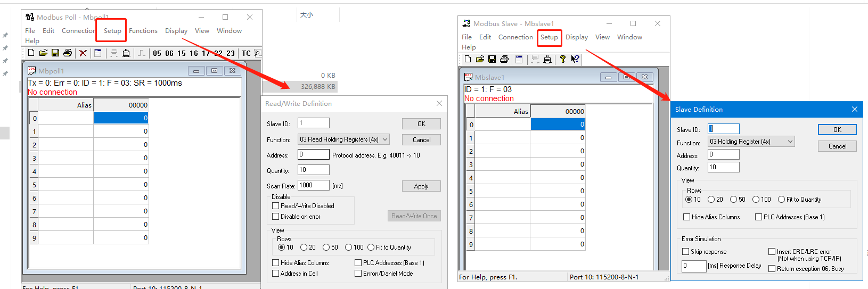The height and width of the screenshot is (289, 868).
Task: Enable the Read/Write Disabled checkbox
Action: pyautogui.click(x=276, y=206)
